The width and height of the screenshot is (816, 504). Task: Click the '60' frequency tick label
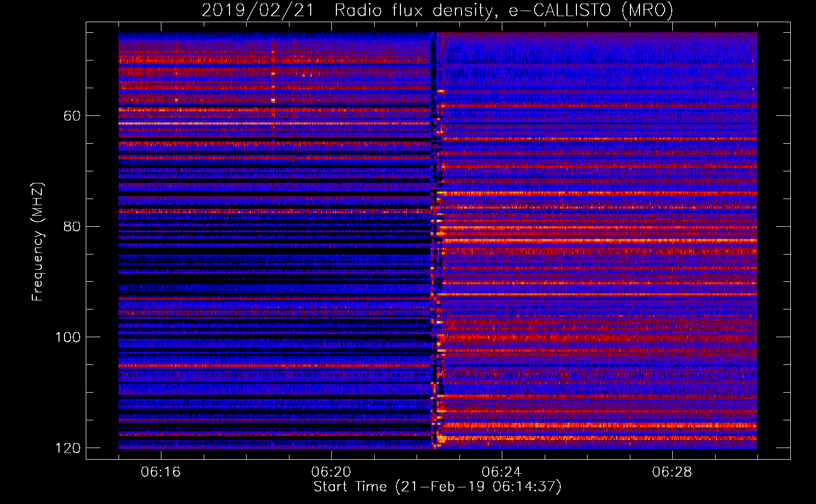click(x=72, y=116)
